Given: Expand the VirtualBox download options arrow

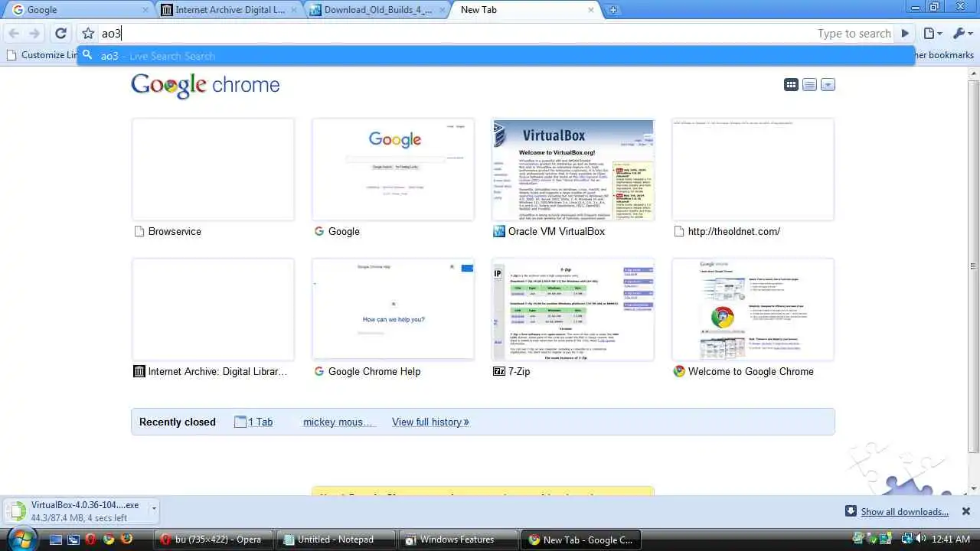Looking at the screenshot, I should [x=154, y=508].
